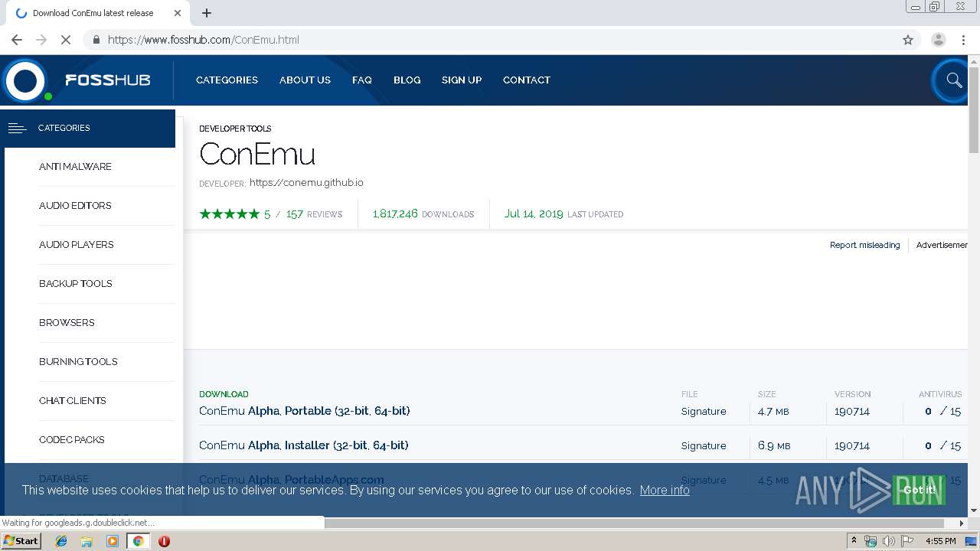Click the Categories hamburger menu icon

point(18,129)
